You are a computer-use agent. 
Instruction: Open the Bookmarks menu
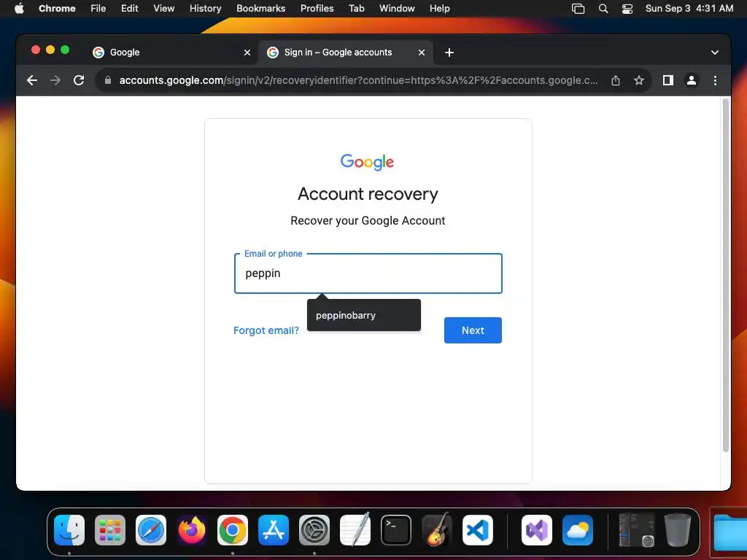[x=261, y=9]
